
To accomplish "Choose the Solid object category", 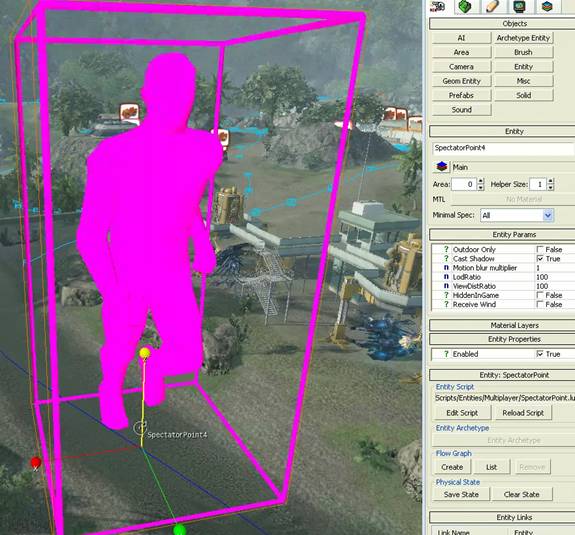I will [x=523, y=95].
